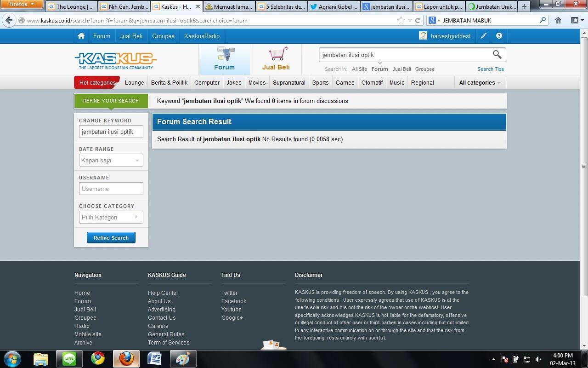Open Windows Explorer from taskbar
588x368 pixels.
pyautogui.click(x=40, y=358)
